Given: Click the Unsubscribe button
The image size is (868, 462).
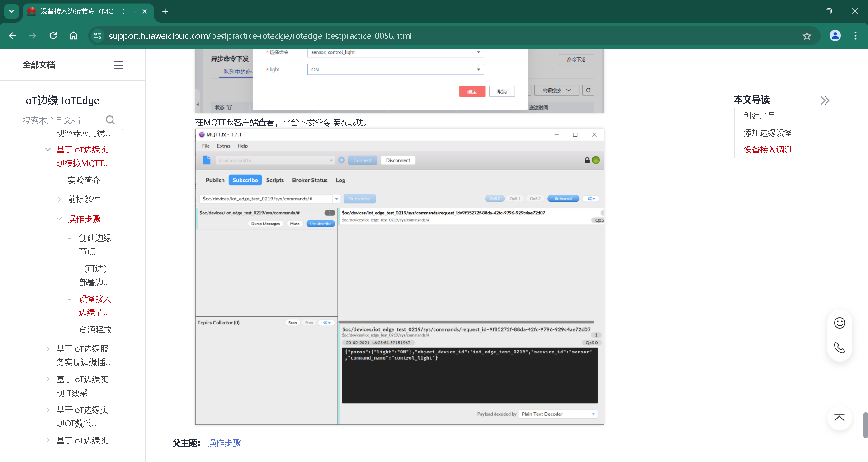Looking at the screenshot, I should pyautogui.click(x=321, y=224).
